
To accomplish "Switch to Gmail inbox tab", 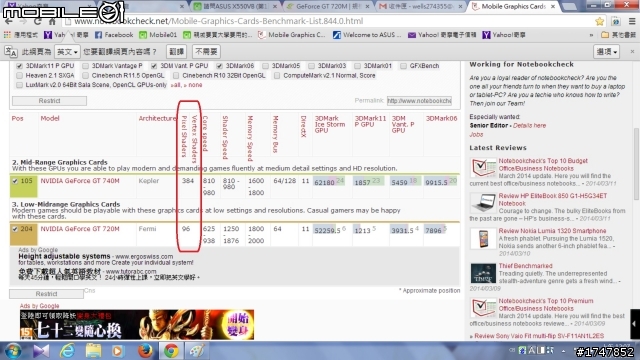I will pos(420,7).
